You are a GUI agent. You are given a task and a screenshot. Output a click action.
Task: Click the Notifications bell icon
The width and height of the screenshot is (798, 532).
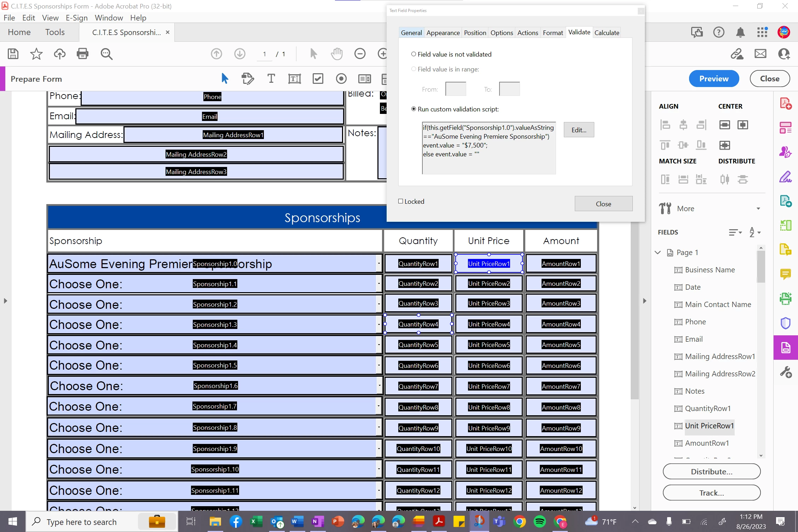coord(740,33)
